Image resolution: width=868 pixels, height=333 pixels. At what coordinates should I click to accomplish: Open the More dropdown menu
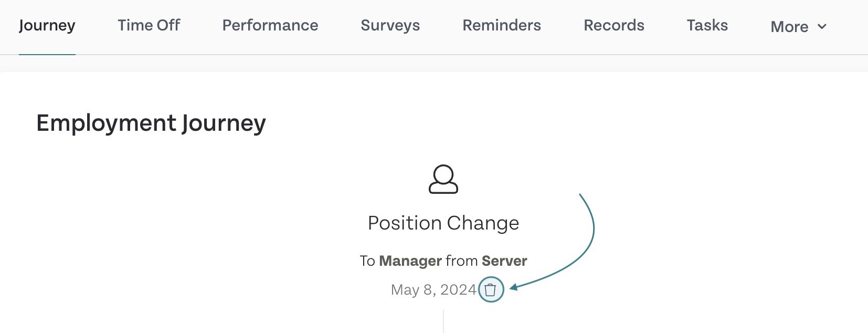coord(798,26)
